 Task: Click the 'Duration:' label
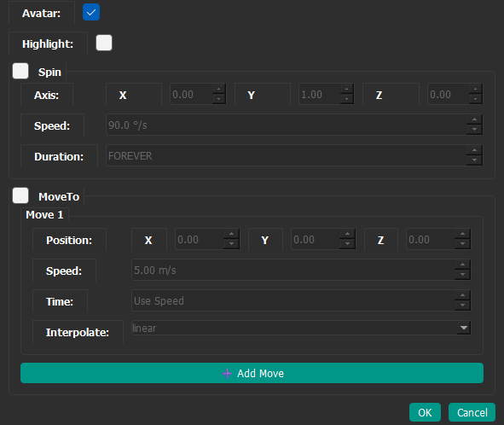pyautogui.click(x=59, y=157)
